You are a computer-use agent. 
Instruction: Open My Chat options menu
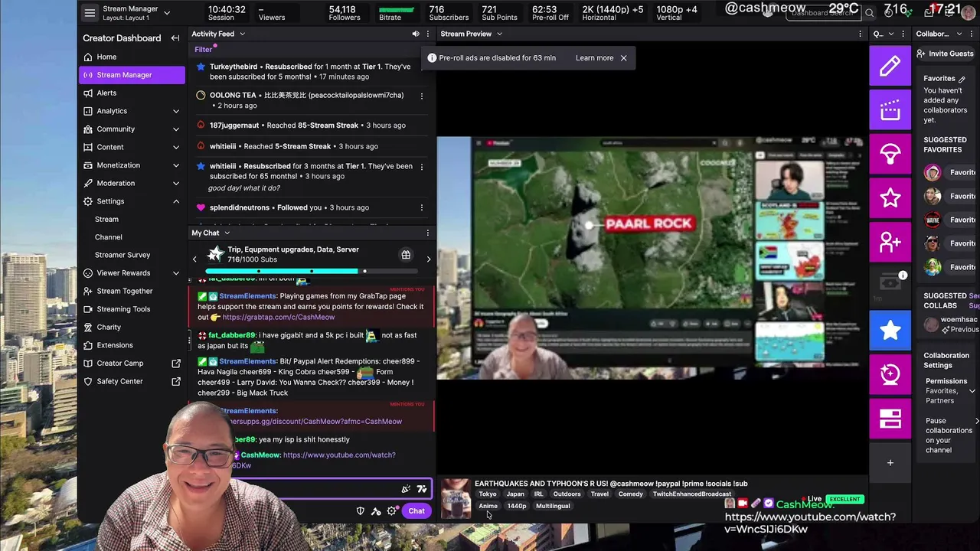click(x=428, y=233)
